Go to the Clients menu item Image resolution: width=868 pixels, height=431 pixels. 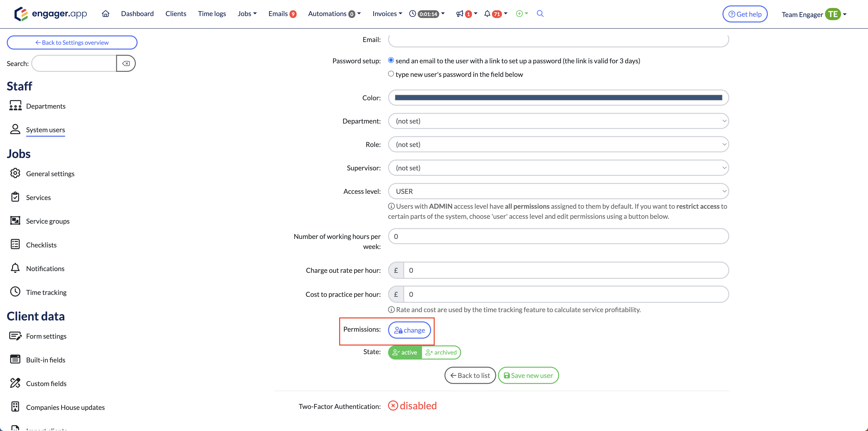coord(176,14)
